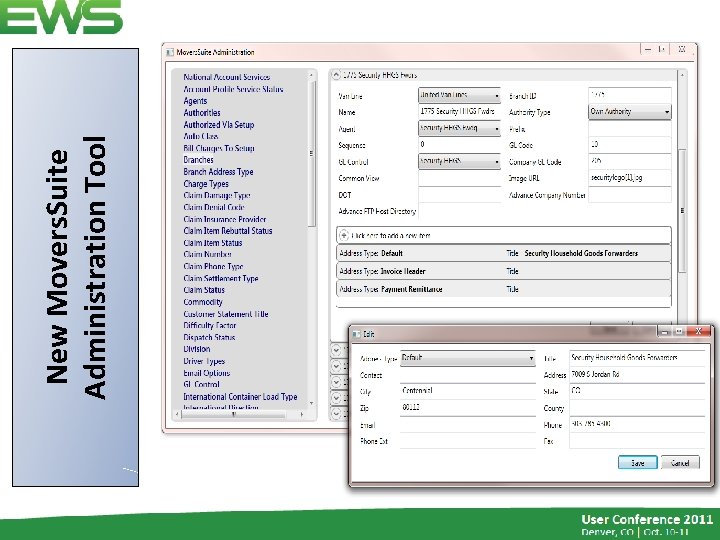This screenshot has width=720, height=540.
Task: Select Claim Item Status entry
Action: (x=213, y=242)
